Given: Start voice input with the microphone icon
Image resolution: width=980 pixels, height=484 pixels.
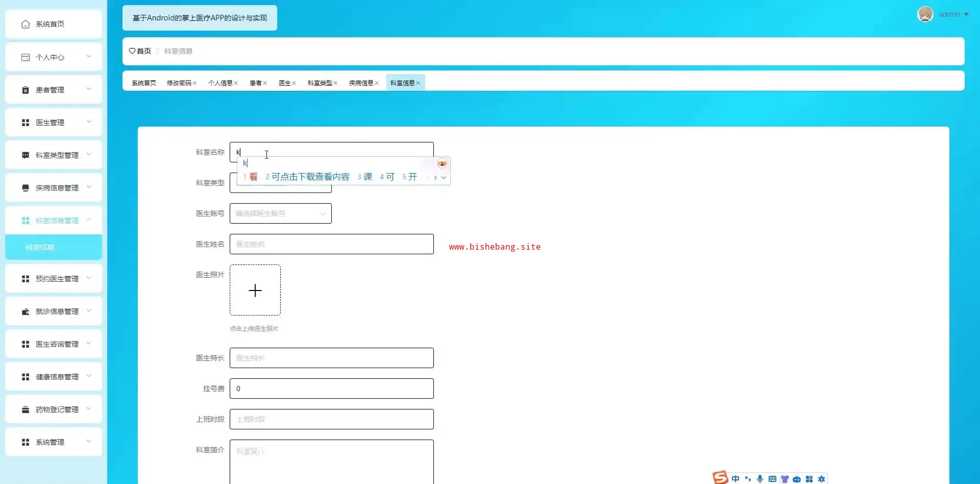Looking at the screenshot, I should click(760, 479).
